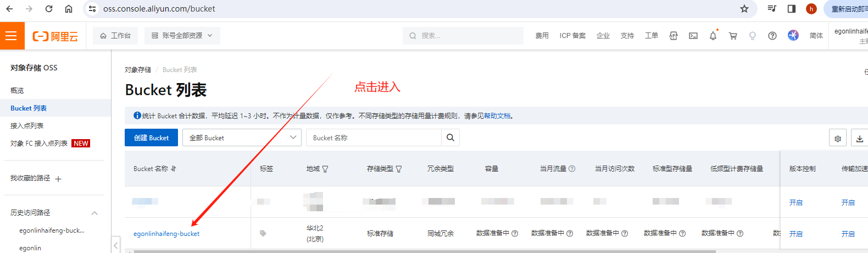Viewport: 868px width, 253px height.
Task: Click 对象存储 in the breadcrumb
Action: 138,70
